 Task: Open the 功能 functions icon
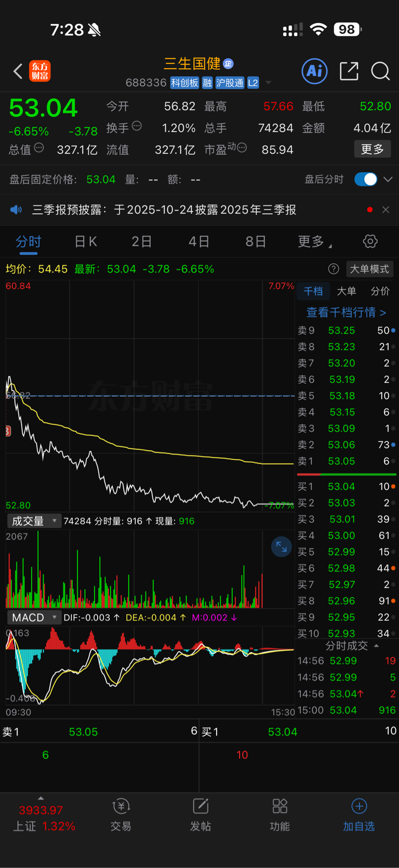(280, 815)
